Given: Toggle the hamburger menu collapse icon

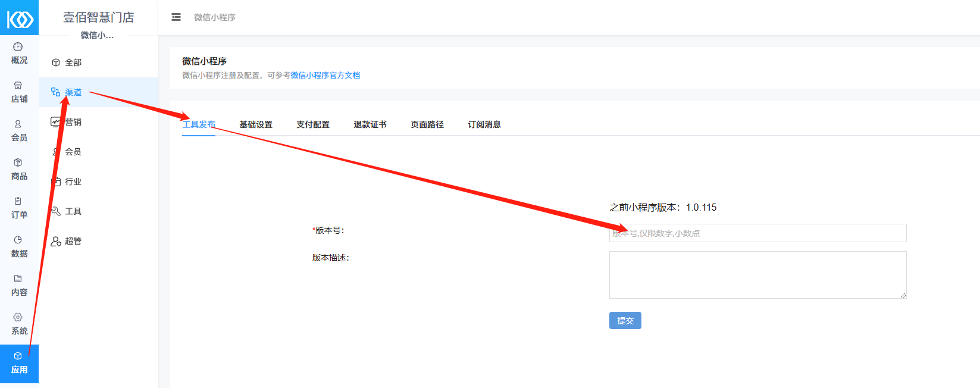Looking at the screenshot, I should [176, 17].
